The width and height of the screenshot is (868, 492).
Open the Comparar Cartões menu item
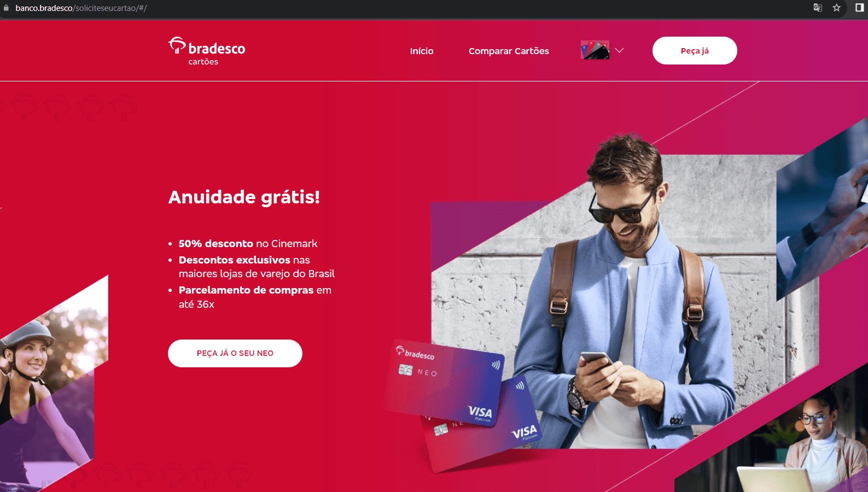pyautogui.click(x=509, y=51)
